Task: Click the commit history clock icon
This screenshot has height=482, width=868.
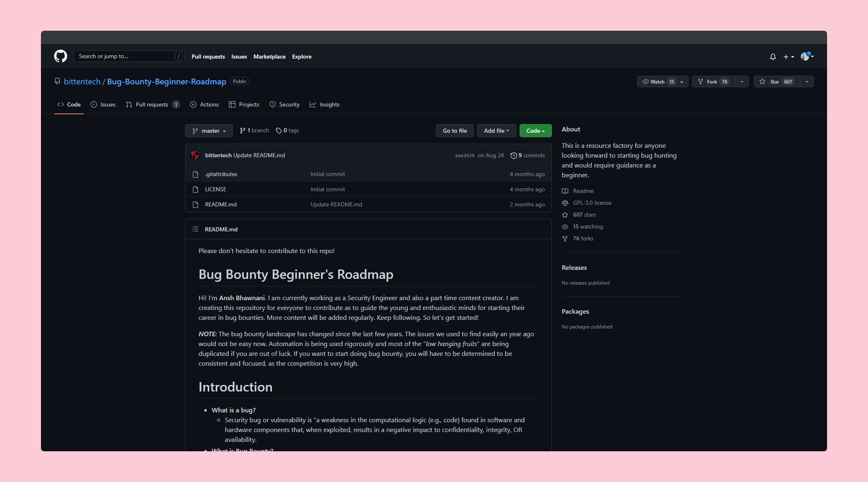Action: (513, 156)
